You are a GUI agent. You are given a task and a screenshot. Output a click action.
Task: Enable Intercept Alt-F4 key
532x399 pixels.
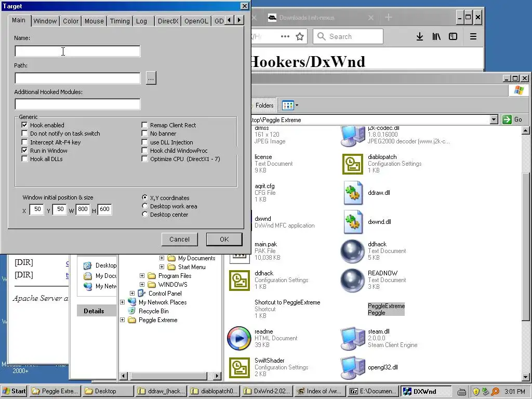click(24, 142)
